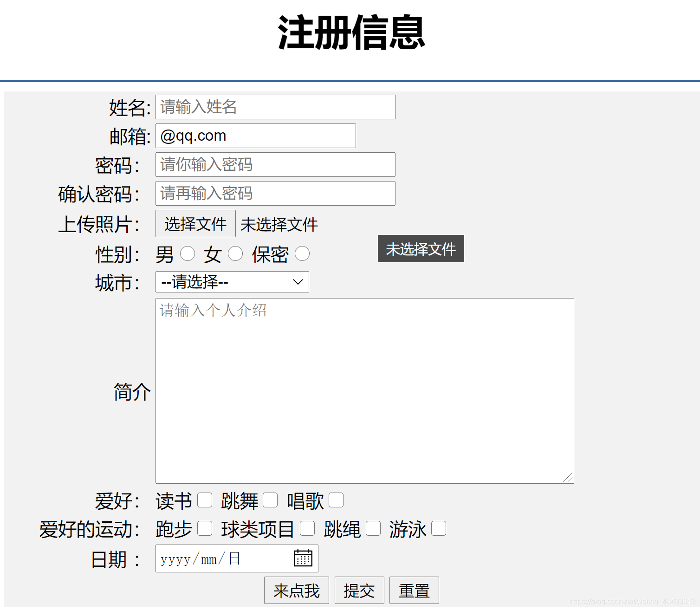Viewport: 700px width, 610px height.
Task: Check the 游泳 sport checkbox
Action: pyautogui.click(x=439, y=528)
